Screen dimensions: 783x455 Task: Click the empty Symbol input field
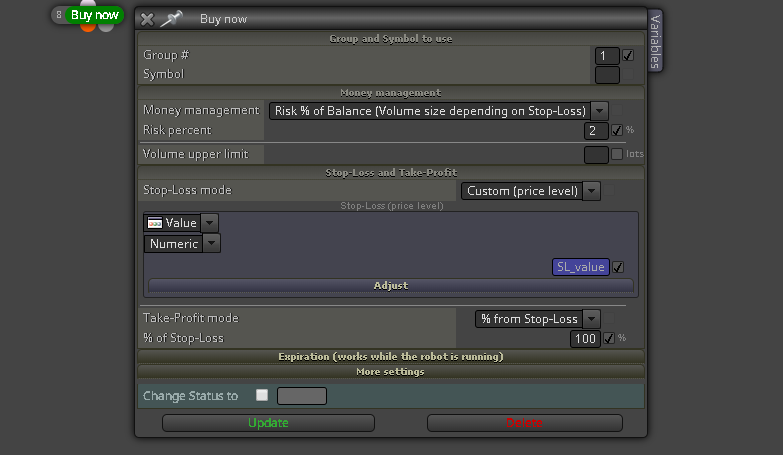pos(607,75)
